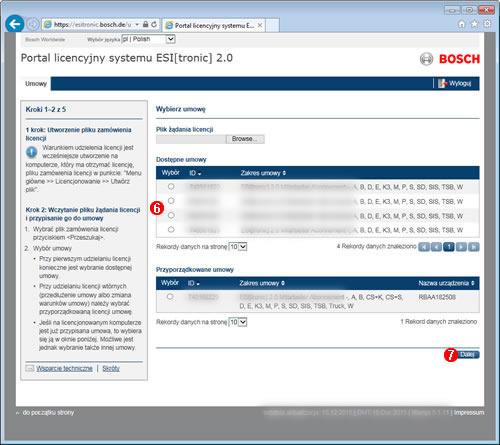Go back with the browser back arrow
This screenshot has width=500, height=445.
coord(15,24)
